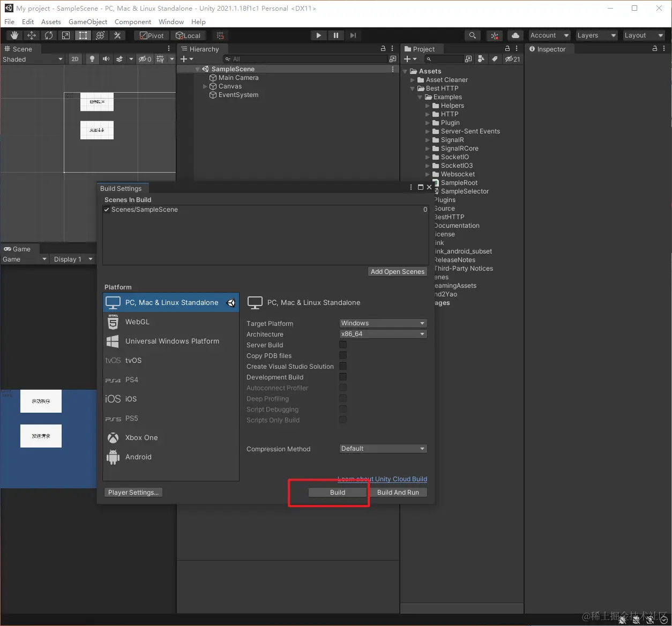This screenshot has width=672, height=626.
Task: Toggle hidden packages visibility in Project
Action: coord(512,59)
